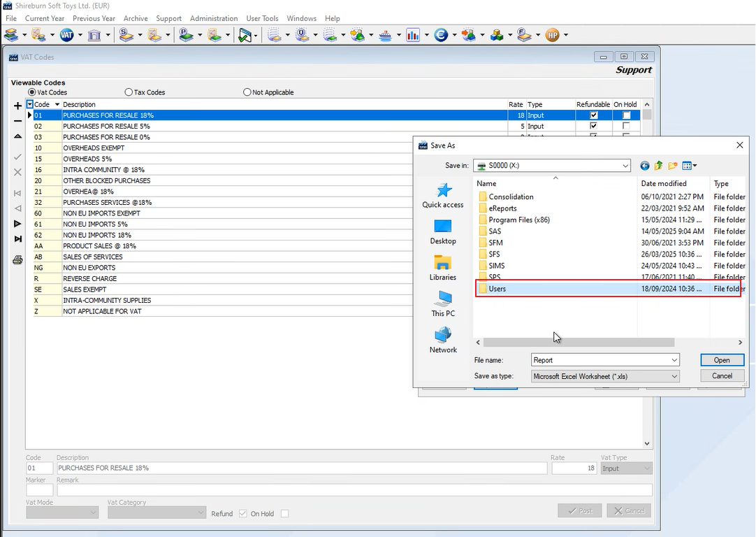Click the Cancel button in Save As
The height and width of the screenshot is (537, 756).
pyautogui.click(x=722, y=375)
